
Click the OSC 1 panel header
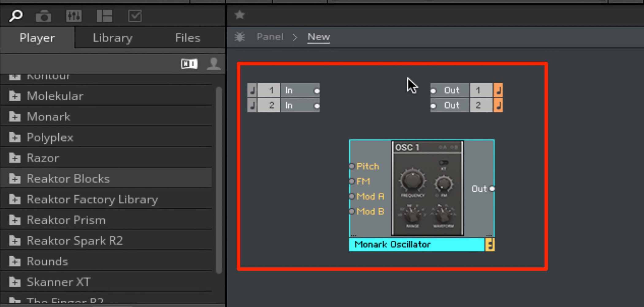[x=427, y=147]
